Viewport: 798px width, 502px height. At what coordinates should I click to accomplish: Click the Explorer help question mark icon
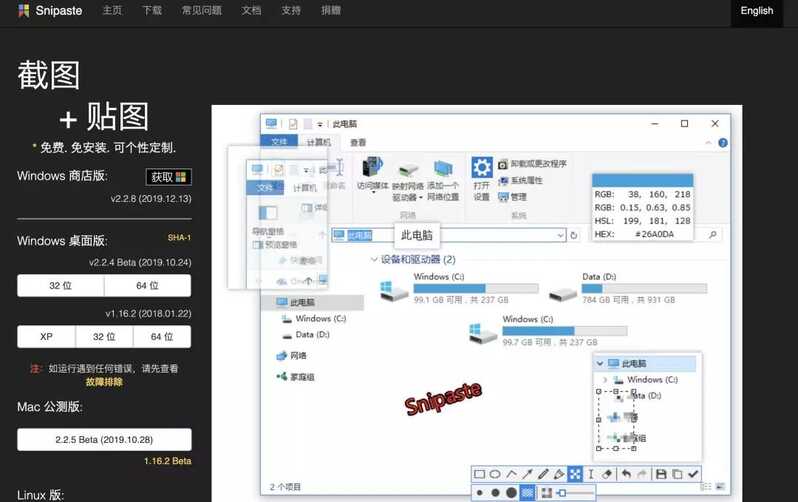(x=723, y=143)
